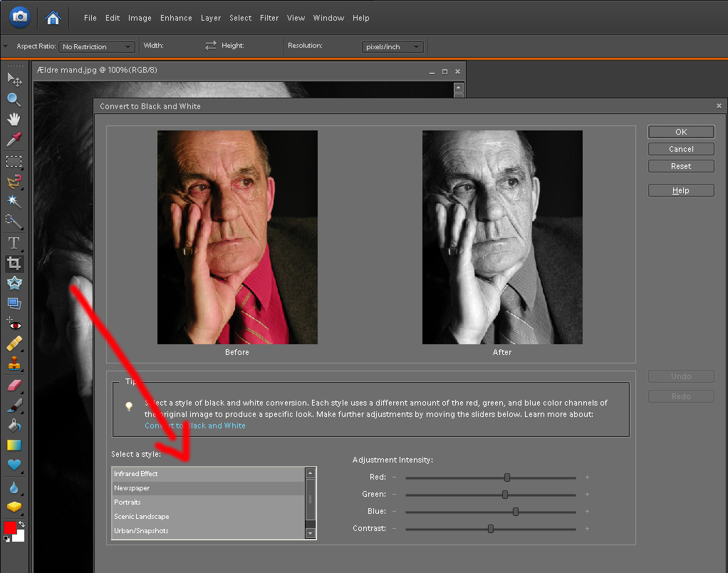Open Convert to Black and White link
Image resolution: width=728 pixels, height=573 pixels.
pos(195,425)
